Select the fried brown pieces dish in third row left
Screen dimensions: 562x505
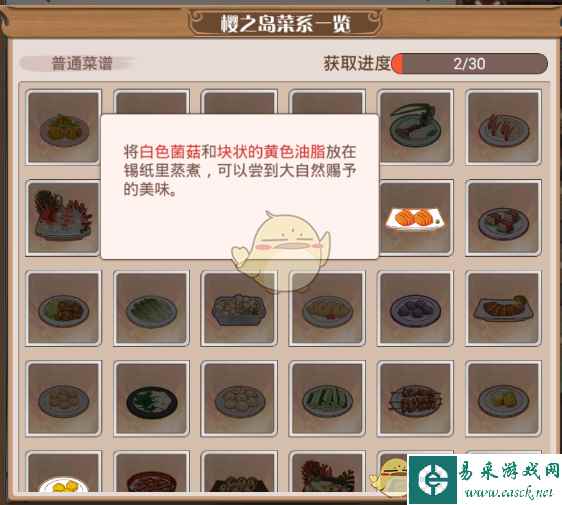(63, 309)
